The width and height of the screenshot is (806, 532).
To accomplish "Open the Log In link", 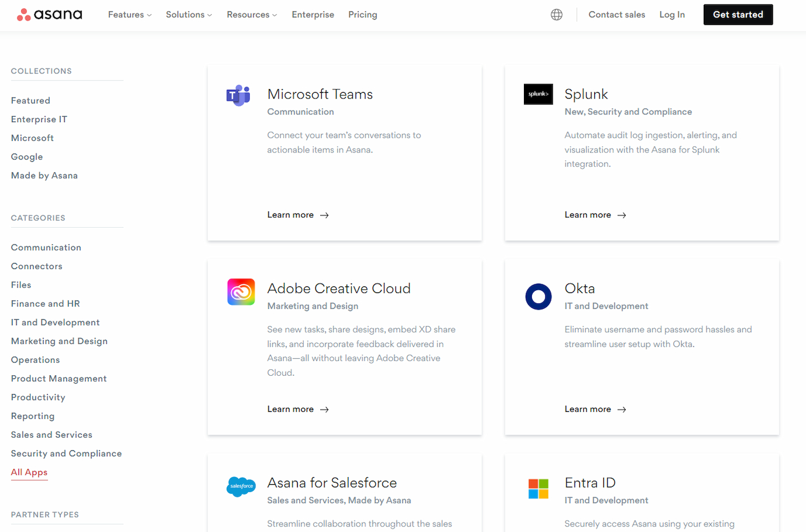I will pyautogui.click(x=672, y=15).
